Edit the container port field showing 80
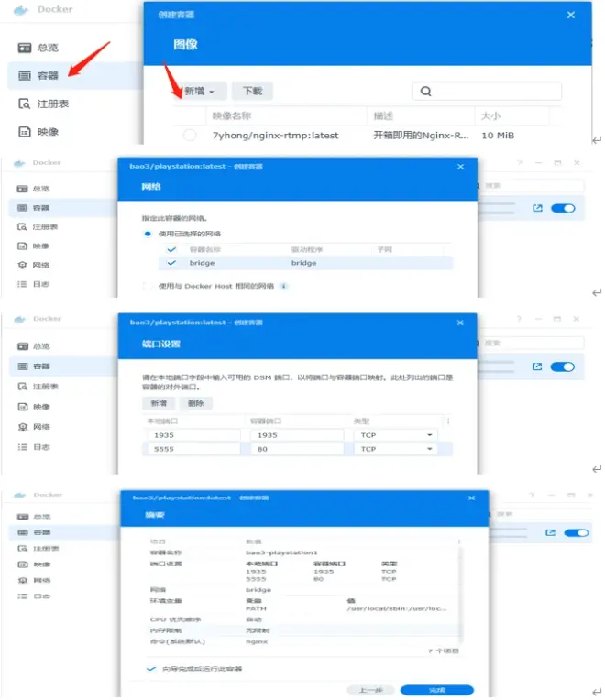605x700 pixels. [297, 449]
